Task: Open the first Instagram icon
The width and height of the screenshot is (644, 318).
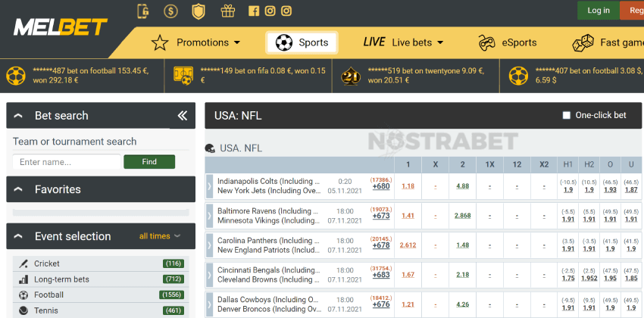Action: click(x=270, y=11)
